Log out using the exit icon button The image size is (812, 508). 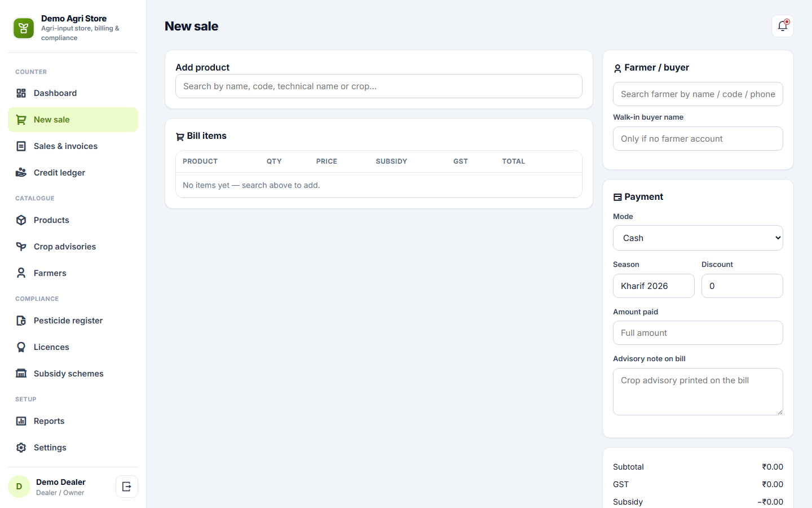pos(127,487)
